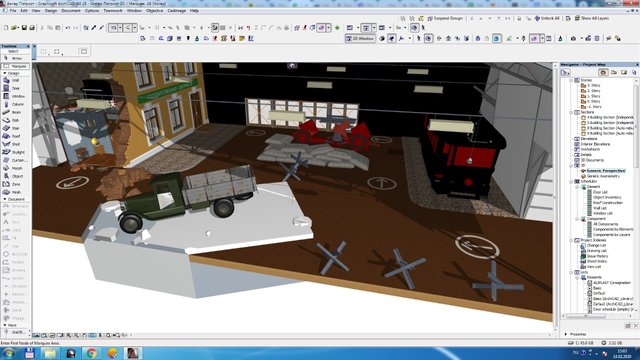Screen dimensions: 640x360
Task: Toggle the 3D Window button
Action: click(x=360, y=38)
